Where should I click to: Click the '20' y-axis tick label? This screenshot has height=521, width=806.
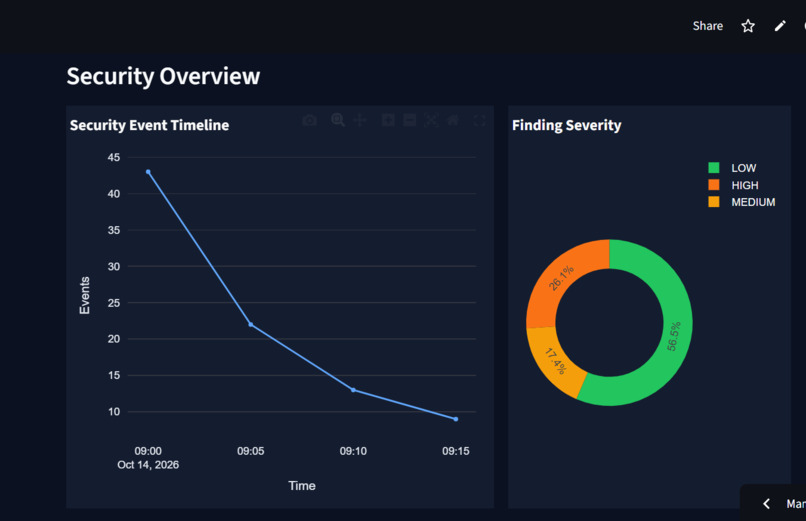[114, 339]
